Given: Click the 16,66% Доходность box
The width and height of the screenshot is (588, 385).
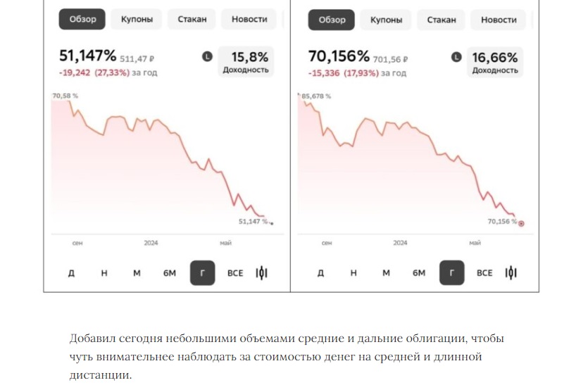Looking at the screenshot, I should click(x=495, y=61).
